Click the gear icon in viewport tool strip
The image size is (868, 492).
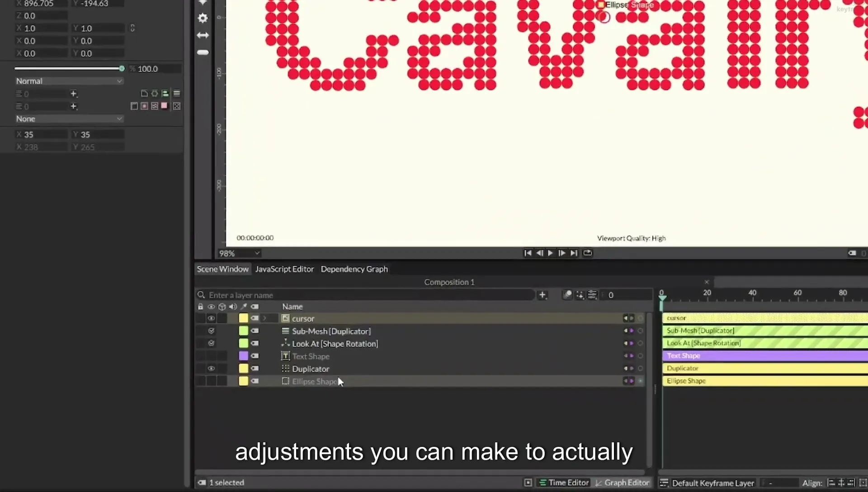[x=203, y=18]
